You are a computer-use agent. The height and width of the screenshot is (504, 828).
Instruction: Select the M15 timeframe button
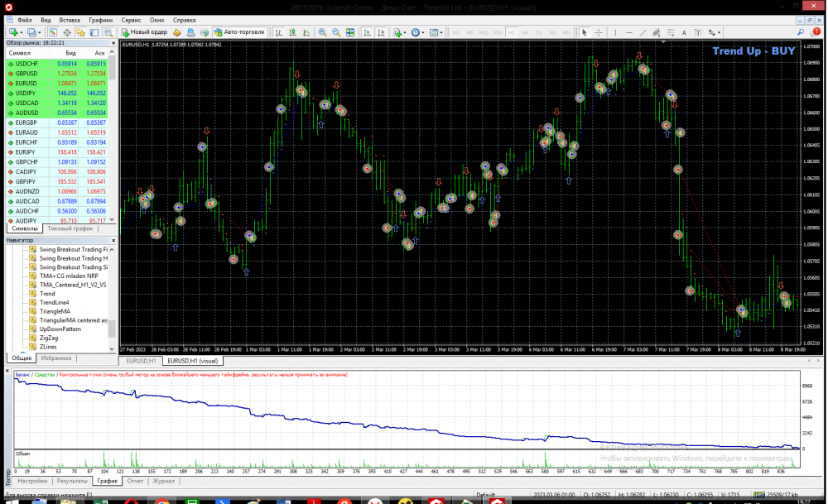[x=483, y=33]
